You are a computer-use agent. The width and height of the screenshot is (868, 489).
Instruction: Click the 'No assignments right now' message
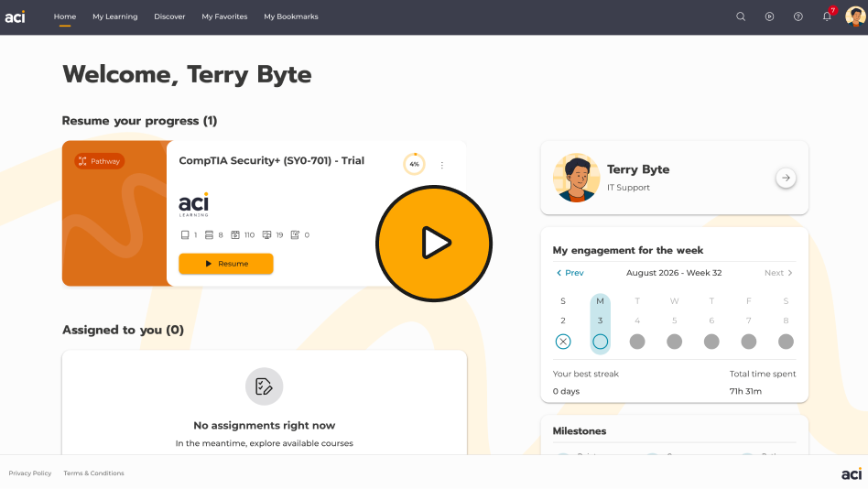[264, 425]
